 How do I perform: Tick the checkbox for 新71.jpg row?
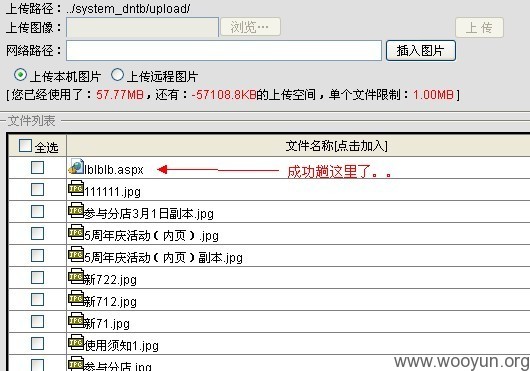point(37,321)
